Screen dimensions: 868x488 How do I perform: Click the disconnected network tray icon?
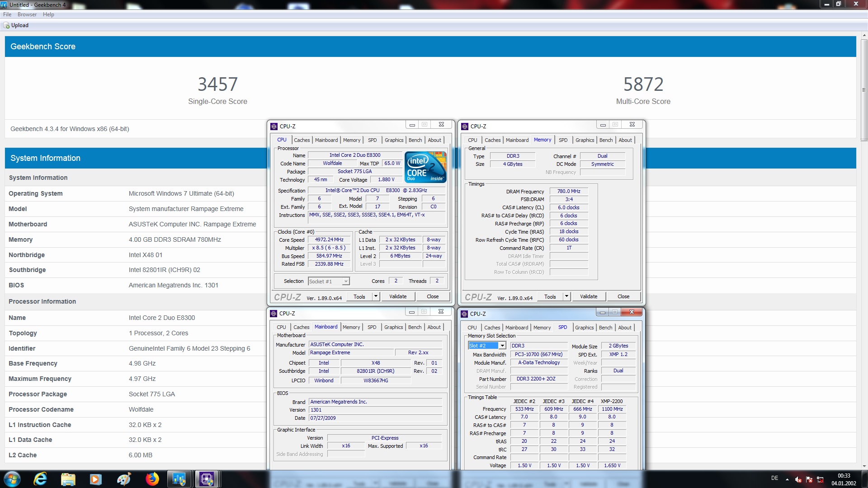[820, 479]
